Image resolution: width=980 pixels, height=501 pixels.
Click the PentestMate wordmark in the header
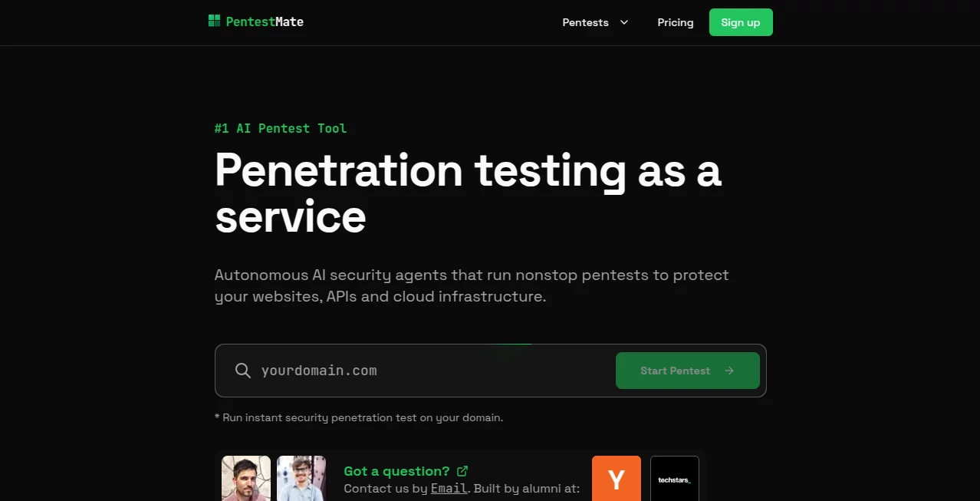coord(264,21)
